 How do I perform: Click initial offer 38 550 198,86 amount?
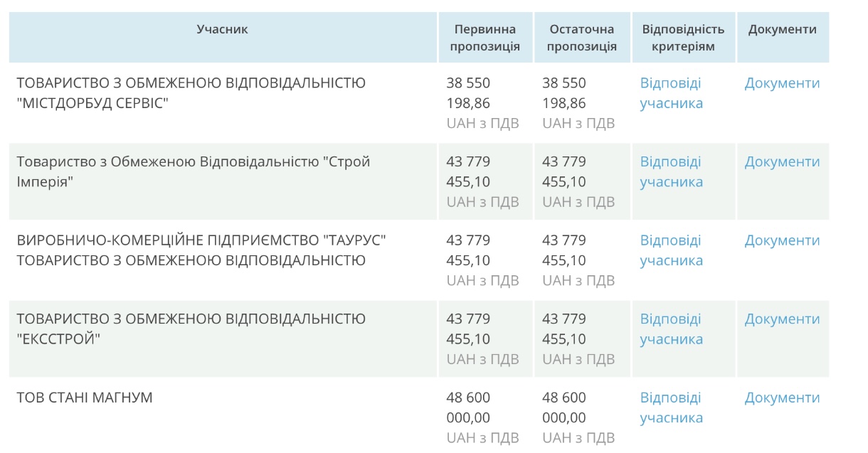pos(469,93)
